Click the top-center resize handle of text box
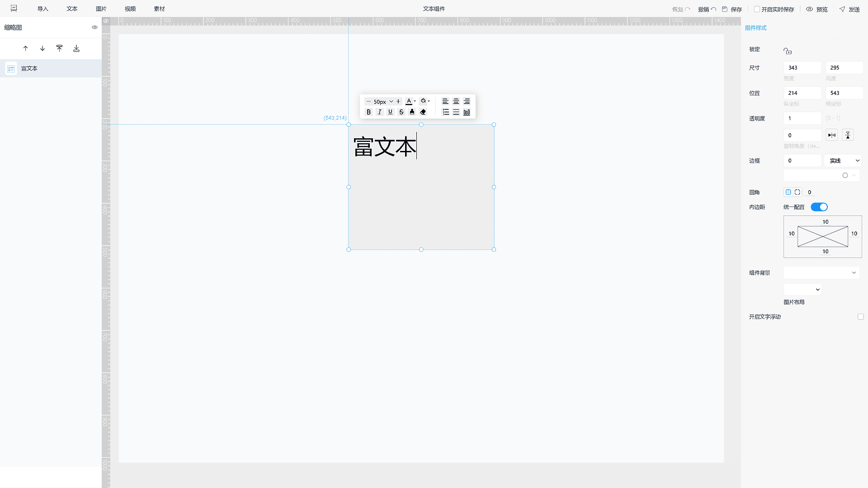 click(x=421, y=125)
